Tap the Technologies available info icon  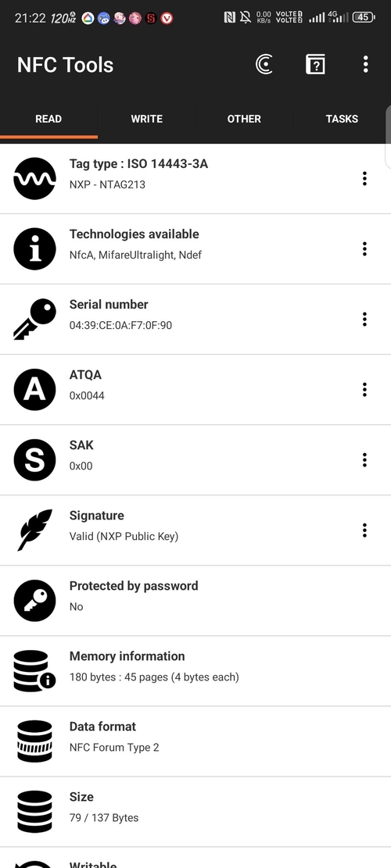coord(35,249)
